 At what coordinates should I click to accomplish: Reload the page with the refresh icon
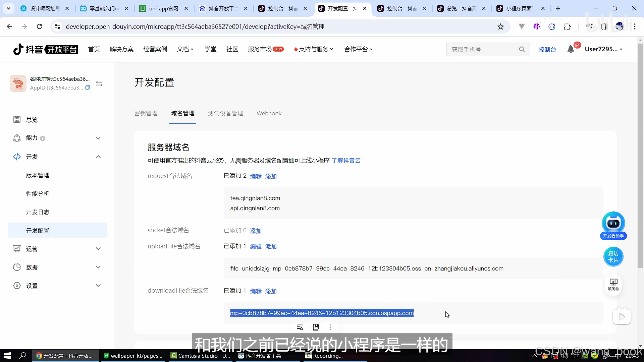(x=39, y=26)
